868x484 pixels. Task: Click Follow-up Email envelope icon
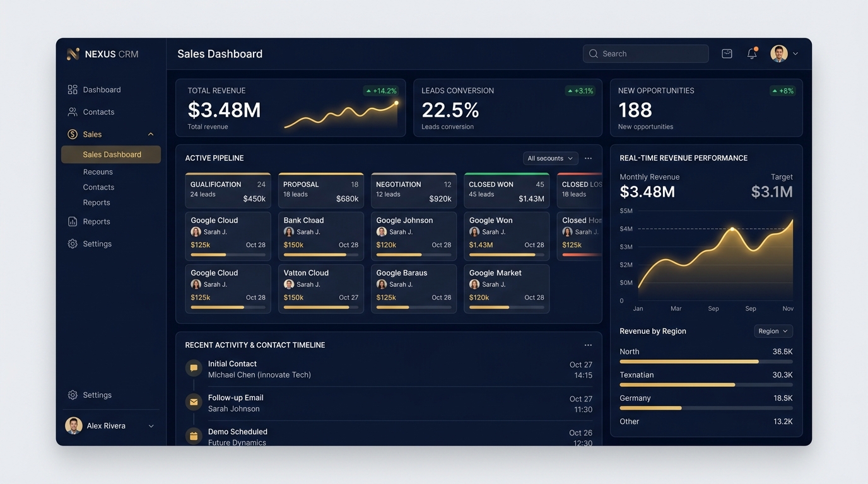(x=194, y=401)
